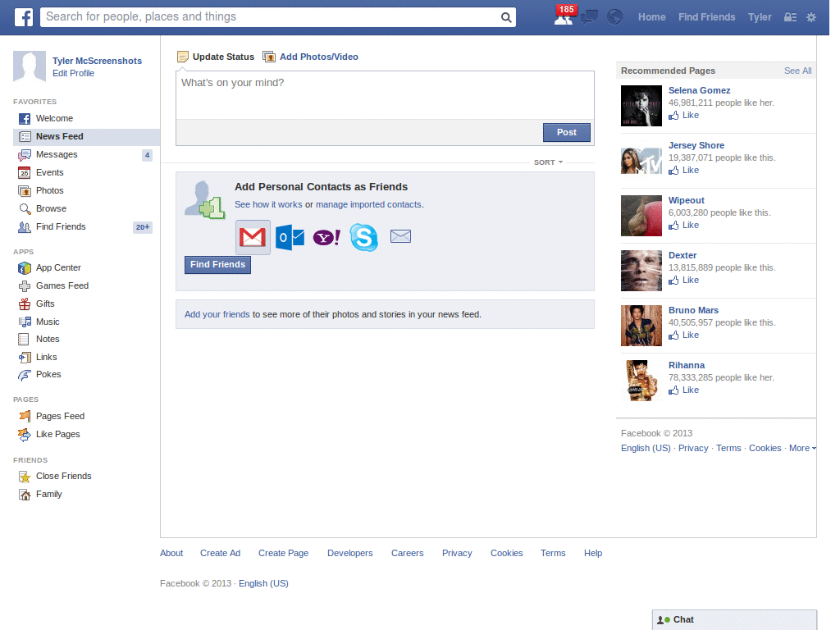The height and width of the screenshot is (630, 840).
Task: Like the Dexter page
Action: (683, 281)
